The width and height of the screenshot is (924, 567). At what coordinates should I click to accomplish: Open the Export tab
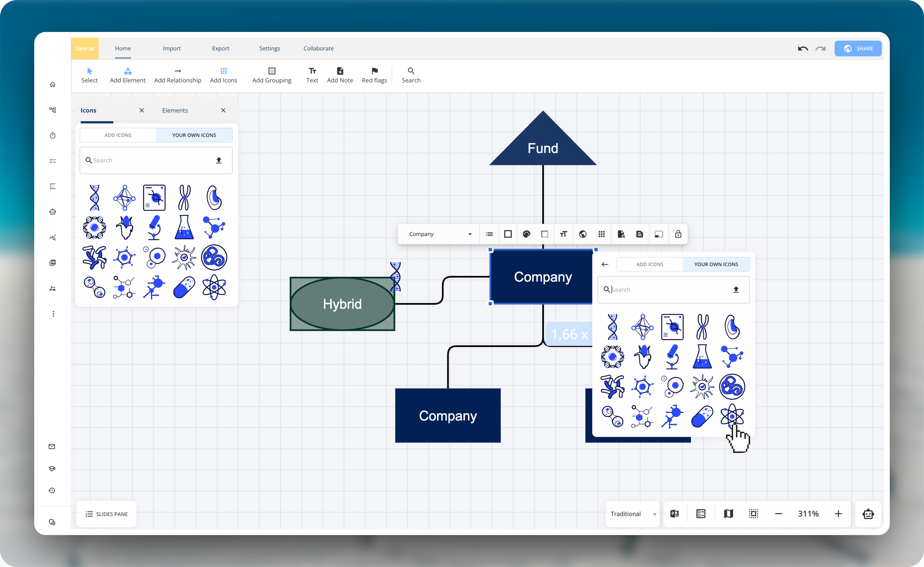pos(220,48)
